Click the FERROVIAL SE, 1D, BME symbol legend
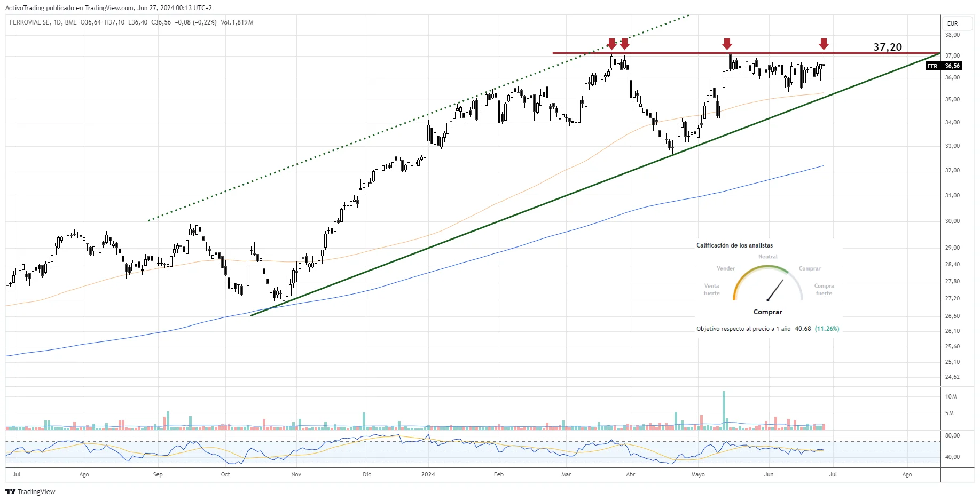 tap(43, 22)
